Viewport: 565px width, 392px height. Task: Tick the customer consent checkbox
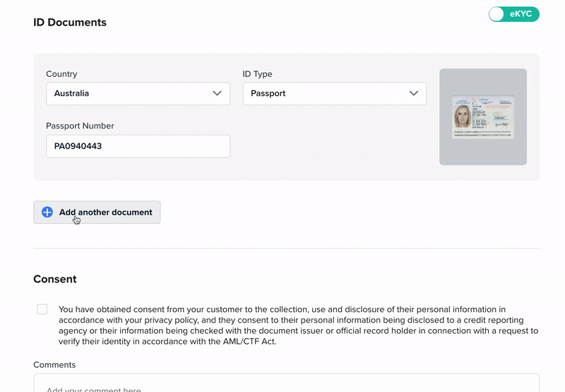pos(42,309)
